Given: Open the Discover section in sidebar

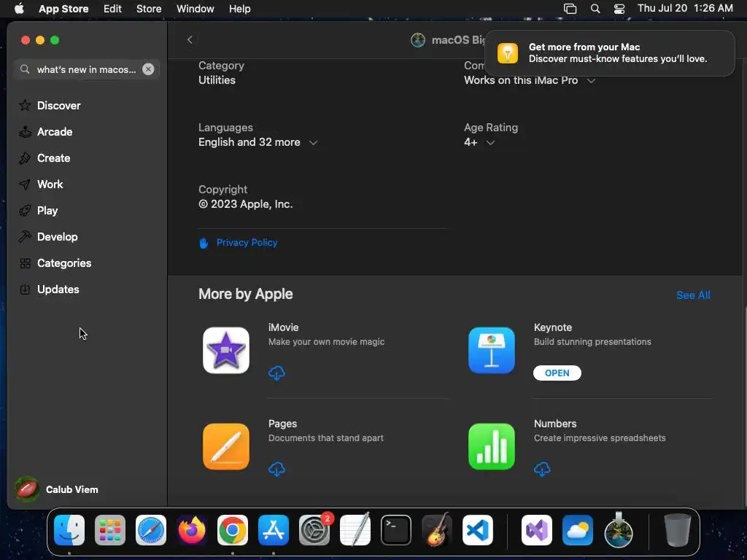Looking at the screenshot, I should pyautogui.click(x=50, y=105).
